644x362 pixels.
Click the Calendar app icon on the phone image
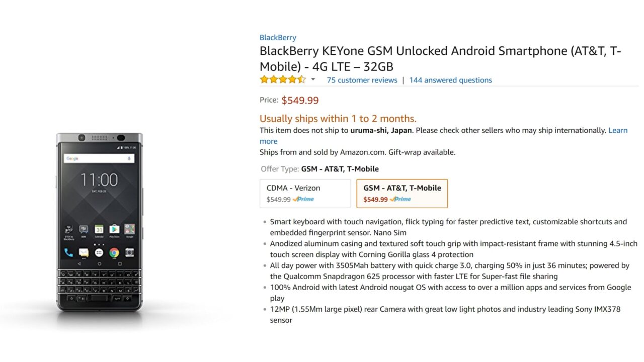click(99, 229)
